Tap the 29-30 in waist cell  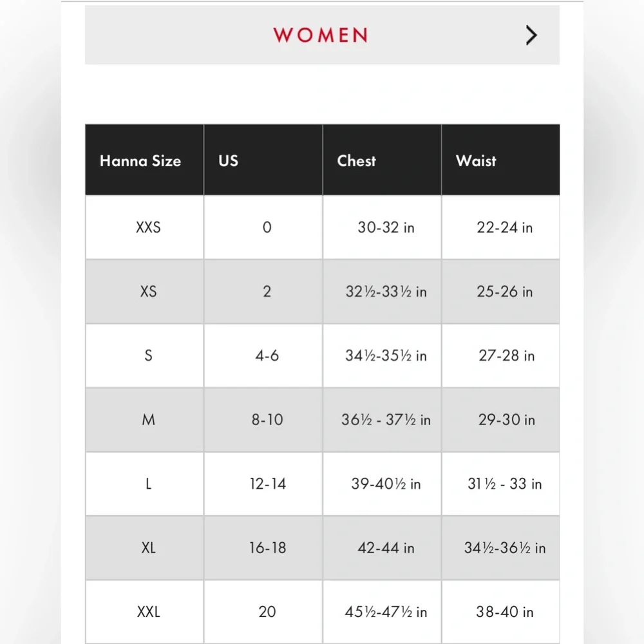(506, 420)
